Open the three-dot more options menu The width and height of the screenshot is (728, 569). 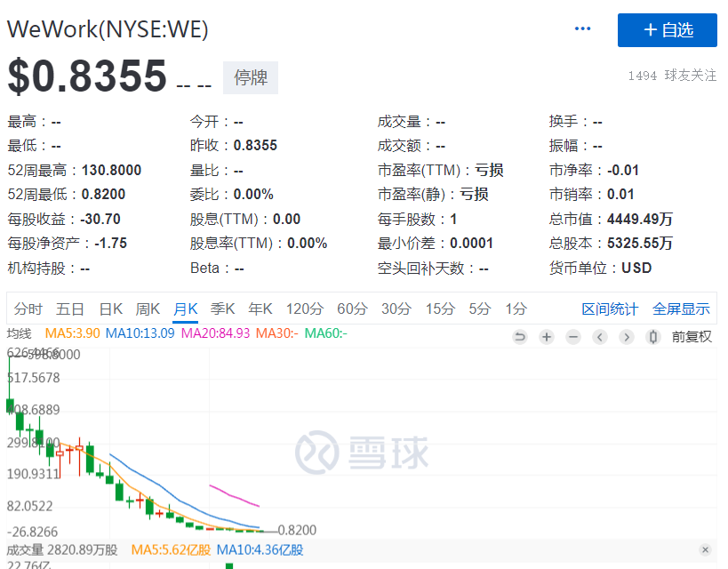point(582,28)
